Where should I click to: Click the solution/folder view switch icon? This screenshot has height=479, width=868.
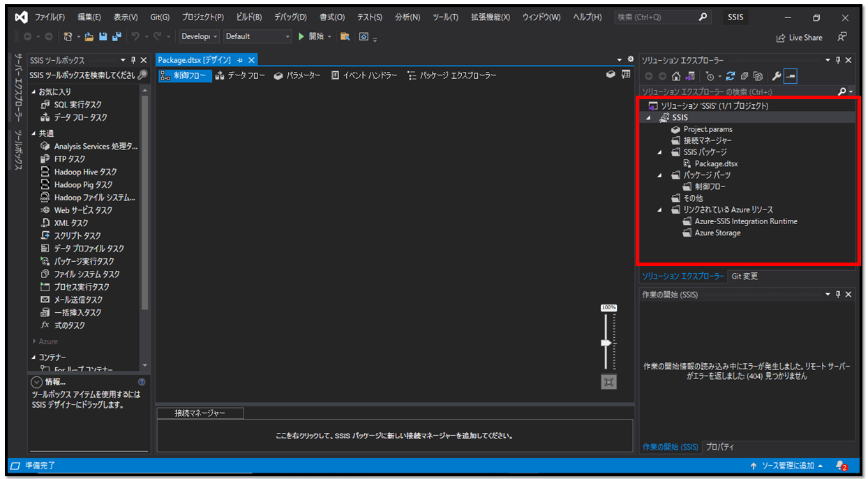690,76
